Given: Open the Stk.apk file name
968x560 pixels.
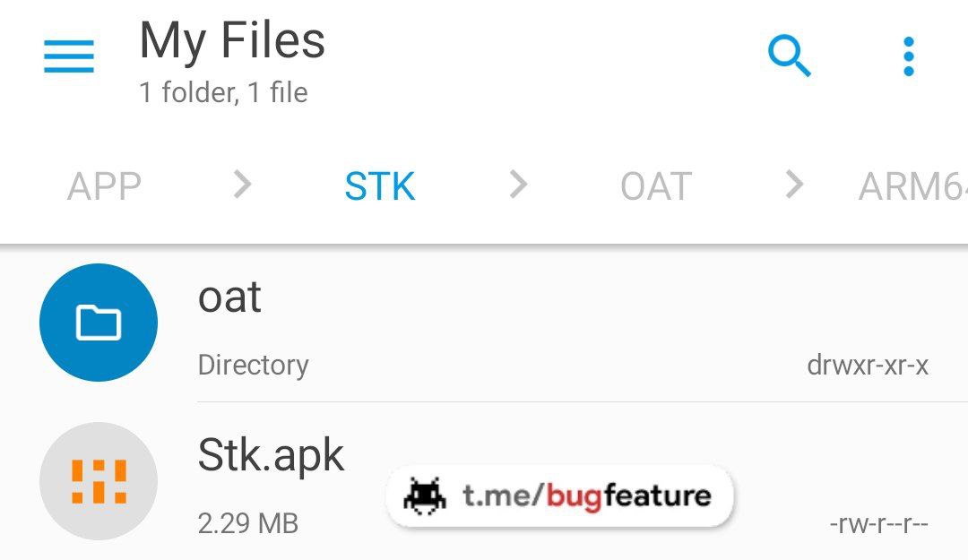Looking at the screenshot, I should click(271, 455).
